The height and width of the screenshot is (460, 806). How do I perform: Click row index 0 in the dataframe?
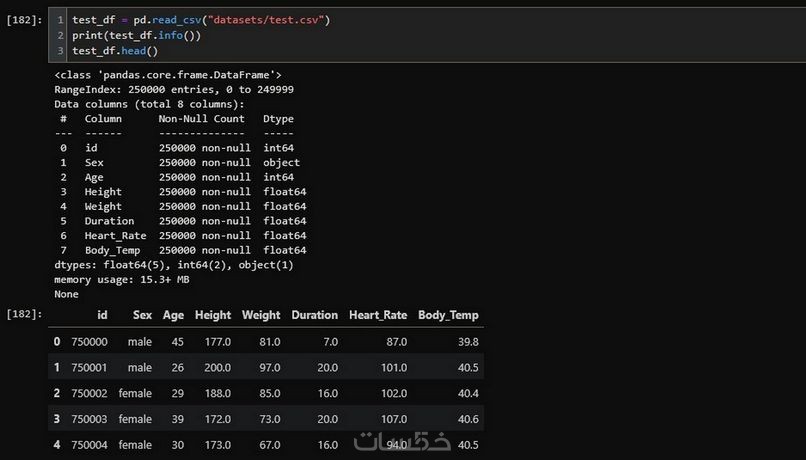(57, 341)
